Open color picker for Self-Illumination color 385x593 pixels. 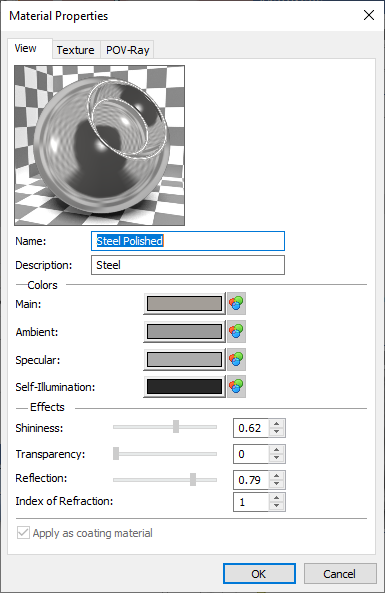click(x=236, y=387)
